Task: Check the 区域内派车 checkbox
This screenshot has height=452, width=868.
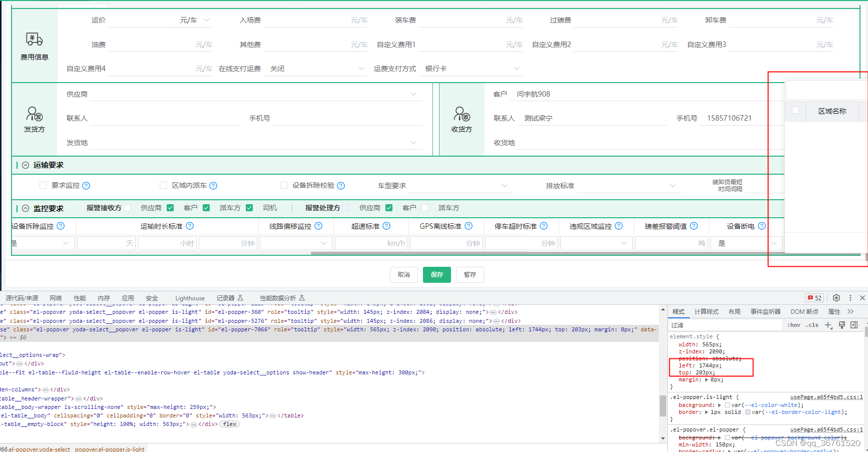Action: [x=163, y=185]
